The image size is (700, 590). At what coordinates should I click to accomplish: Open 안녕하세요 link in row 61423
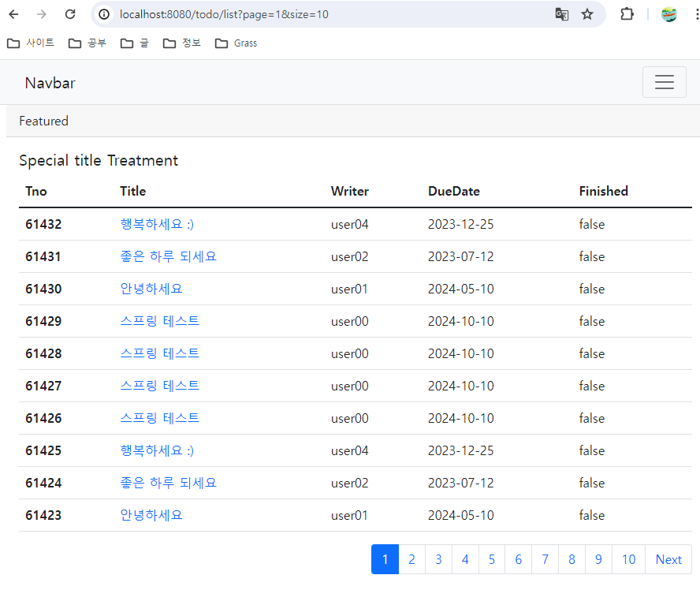pyautogui.click(x=151, y=515)
